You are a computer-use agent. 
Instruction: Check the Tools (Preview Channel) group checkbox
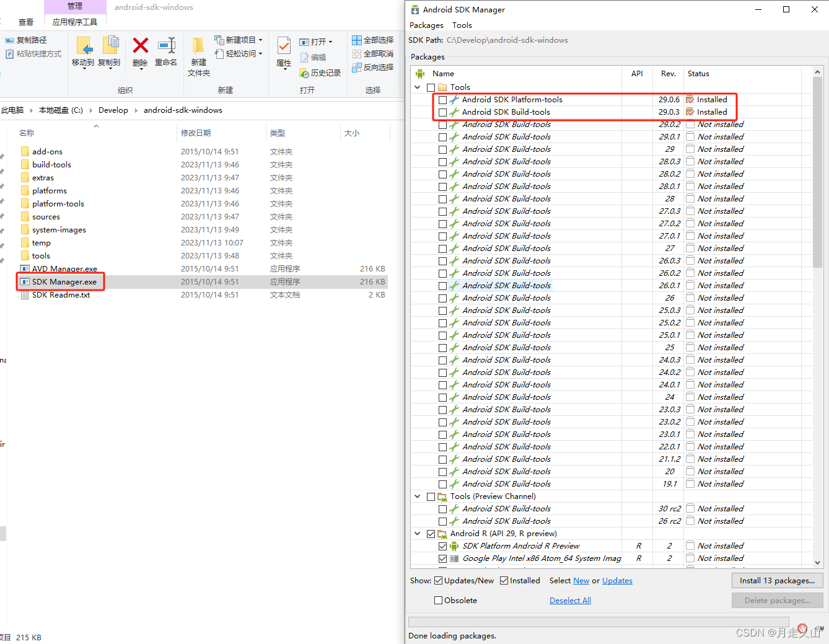[x=431, y=496]
